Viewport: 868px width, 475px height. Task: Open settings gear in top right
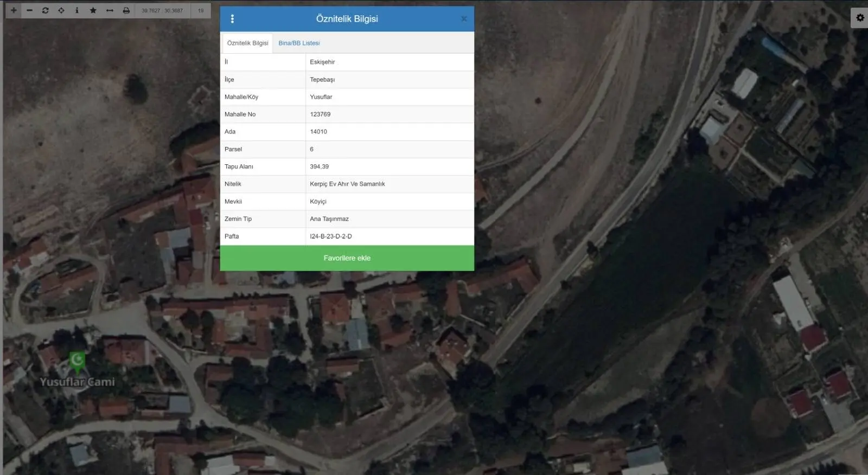860,18
